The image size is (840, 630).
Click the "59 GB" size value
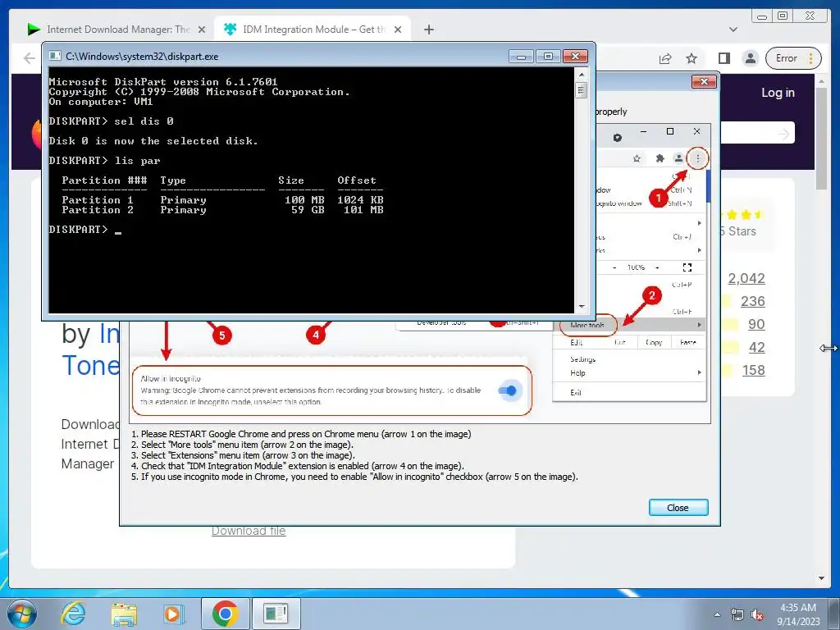click(x=308, y=210)
